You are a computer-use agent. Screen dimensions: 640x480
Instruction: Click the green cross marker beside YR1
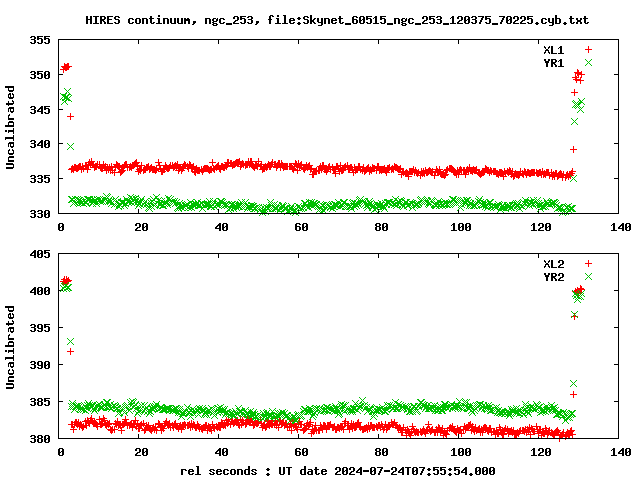point(588,62)
